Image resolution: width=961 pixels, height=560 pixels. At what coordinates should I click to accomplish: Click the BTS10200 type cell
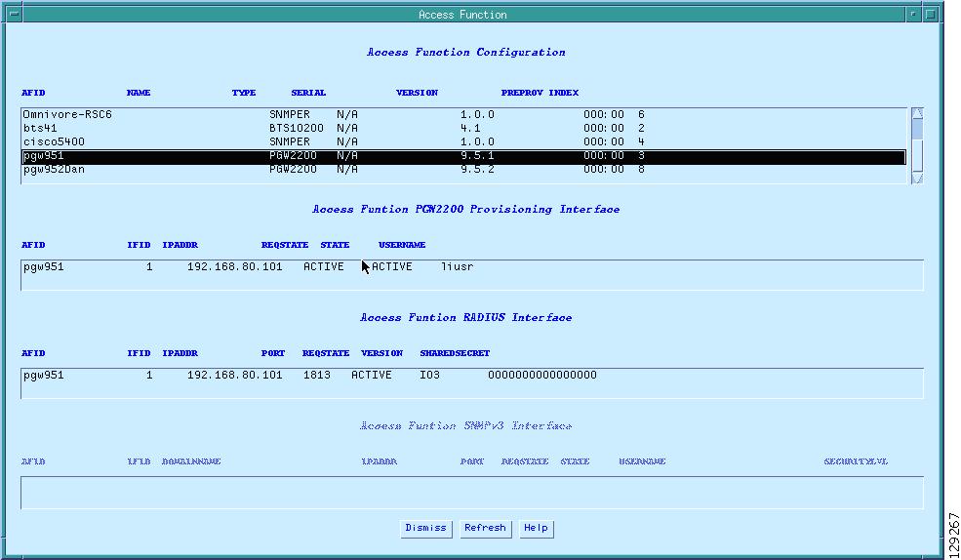pyautogui.click(x=296, y=128)
